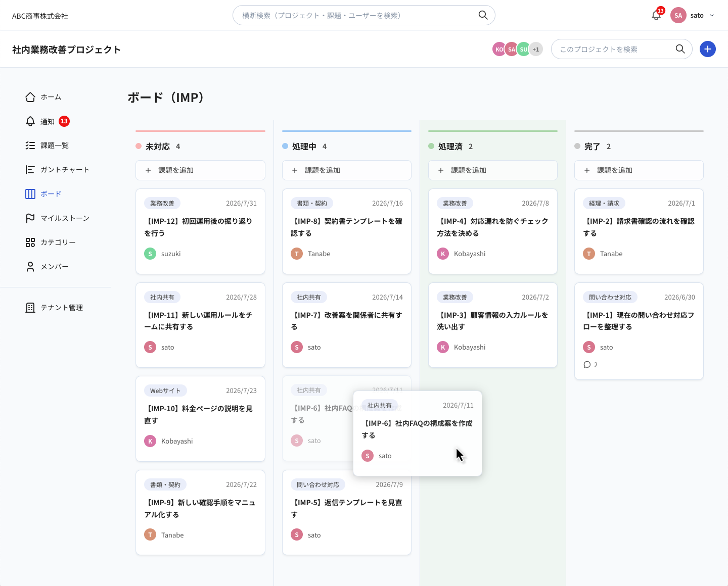Focus the このプロジェクトを検索 field
Viewport: 728px width, 586px height.
[621, 49]
